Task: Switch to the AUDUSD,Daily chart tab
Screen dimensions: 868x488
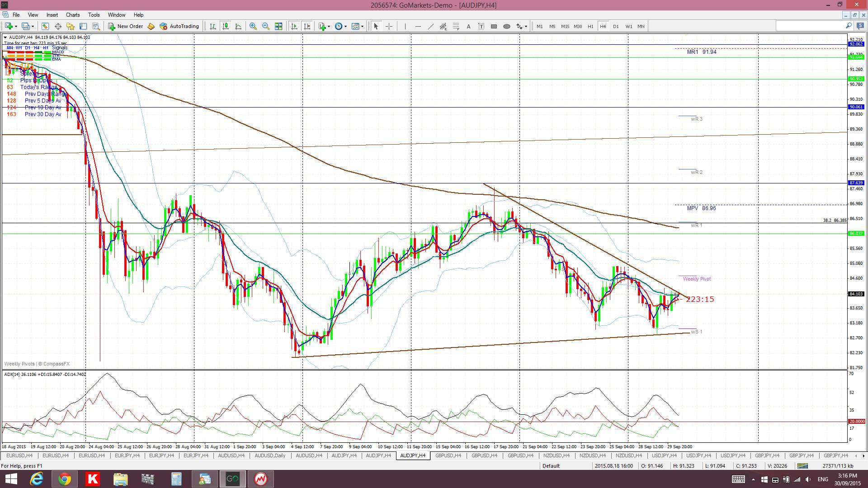Action: click(x=270, y=455)
